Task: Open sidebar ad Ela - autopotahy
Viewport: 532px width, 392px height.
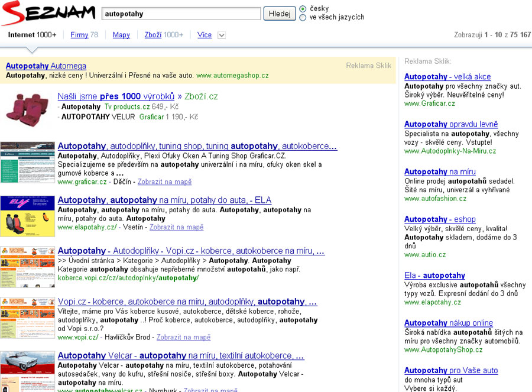Action: tap(434, 276)
